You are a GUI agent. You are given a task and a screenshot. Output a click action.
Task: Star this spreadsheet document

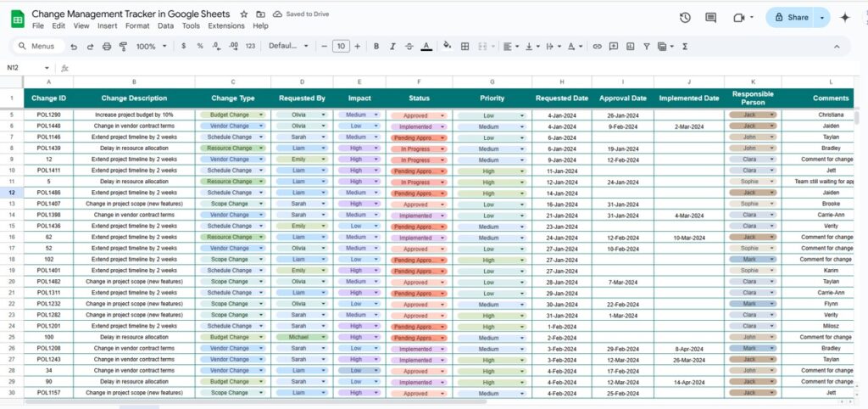244,14
